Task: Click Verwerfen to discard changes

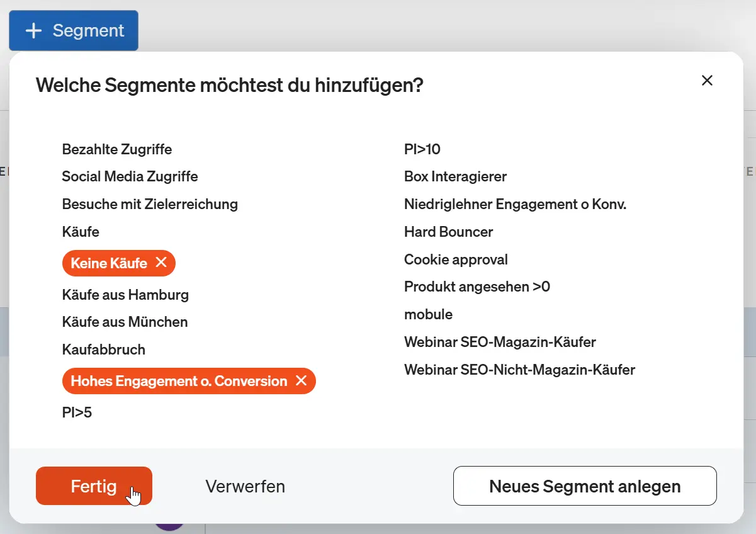Action: click(x=245, y=486)
